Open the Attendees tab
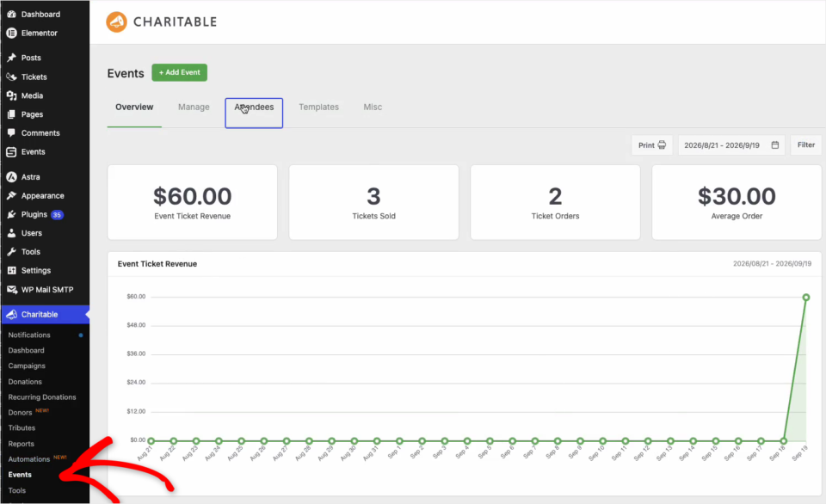The width and height of the screenshot is (826, 504). pos(254,113)
